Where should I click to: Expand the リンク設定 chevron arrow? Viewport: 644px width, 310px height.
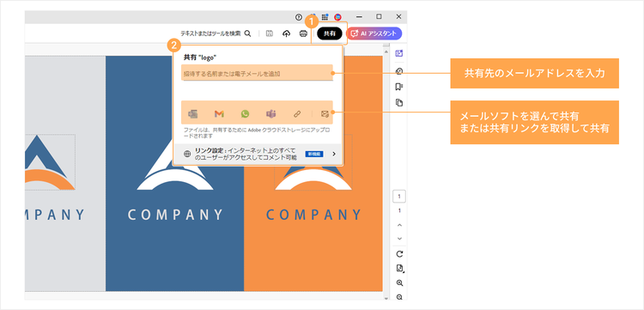(334, 154)
